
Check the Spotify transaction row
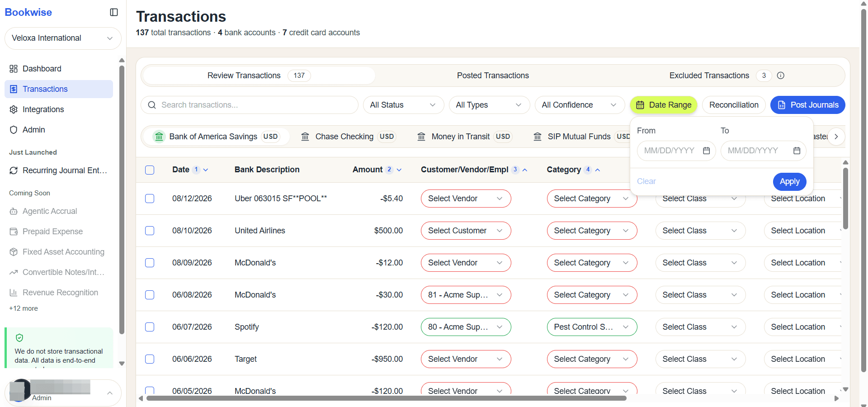tap(150, 327)
